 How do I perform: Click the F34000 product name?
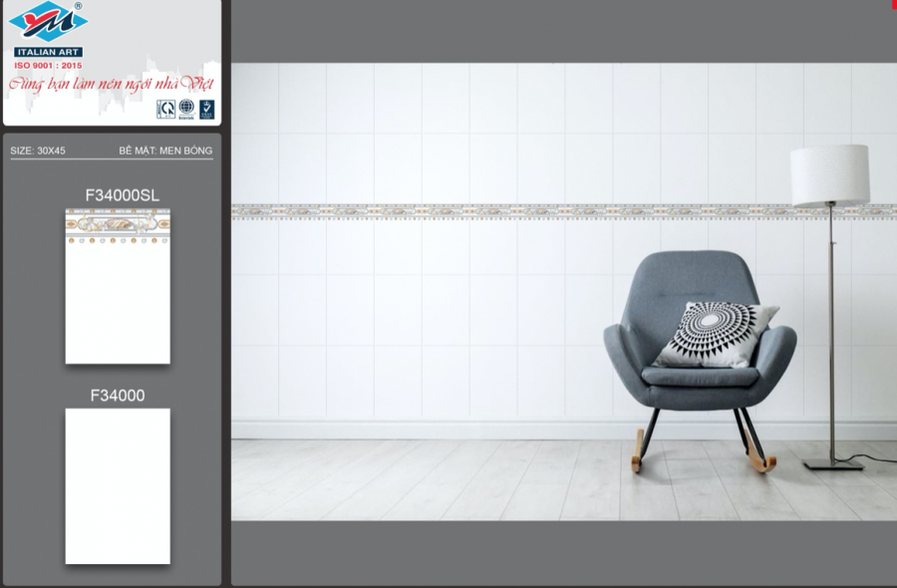118,396
